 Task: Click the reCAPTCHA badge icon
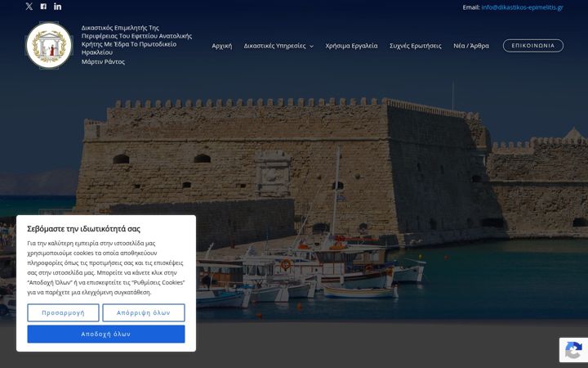573,350
